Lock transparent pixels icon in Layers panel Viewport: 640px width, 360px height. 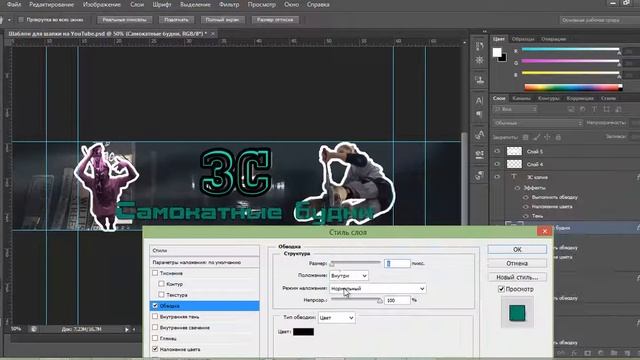pyautogui.click(x=526, y=138)
